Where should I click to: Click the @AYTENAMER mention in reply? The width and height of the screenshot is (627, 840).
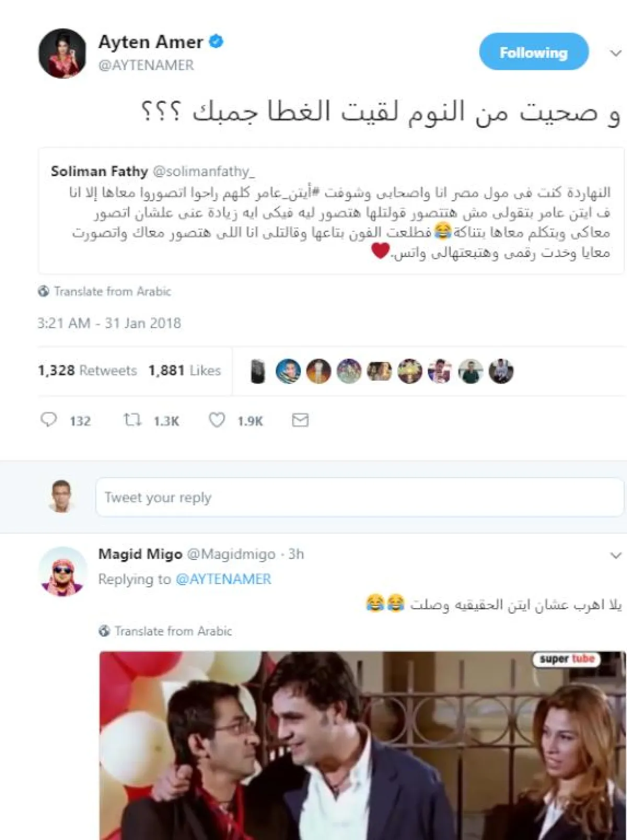coord(223,579)
